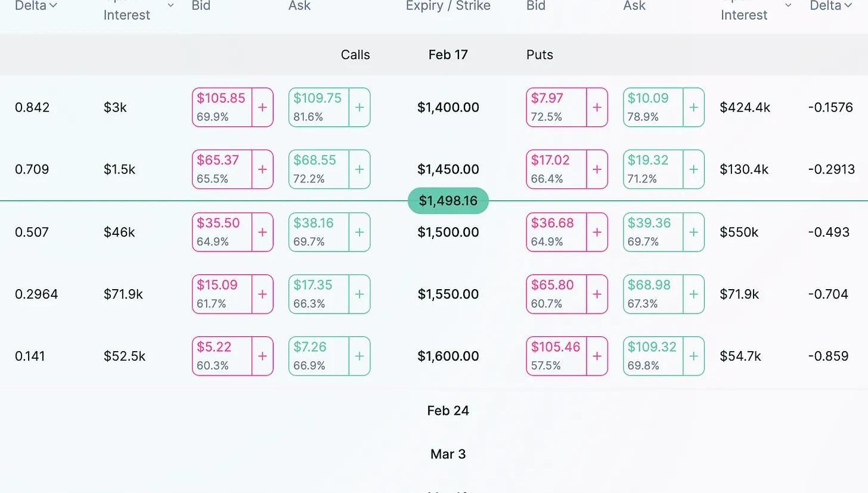Add the $1,550 put ask at $68.98

click(x=693, y=294)
